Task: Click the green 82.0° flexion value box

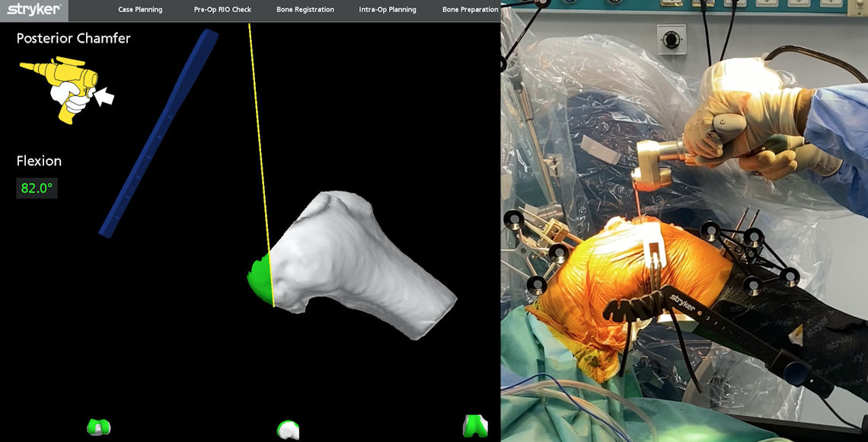Action: [37, 188]
